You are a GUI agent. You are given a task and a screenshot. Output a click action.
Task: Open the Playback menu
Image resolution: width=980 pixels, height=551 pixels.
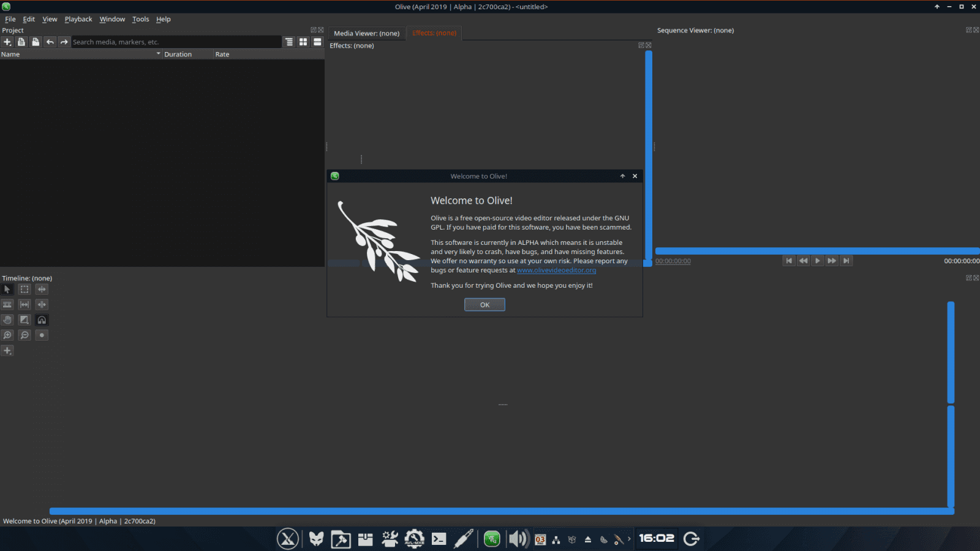click(x=78, y=19)
